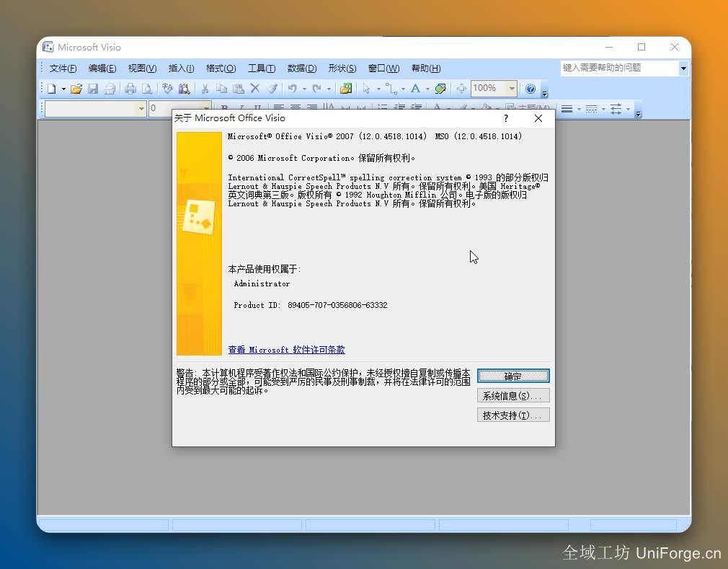The height and width of the screenshot is (569, 728).
Task: Click the Paste clipboard icon
Action: click(x=238, y=88)
